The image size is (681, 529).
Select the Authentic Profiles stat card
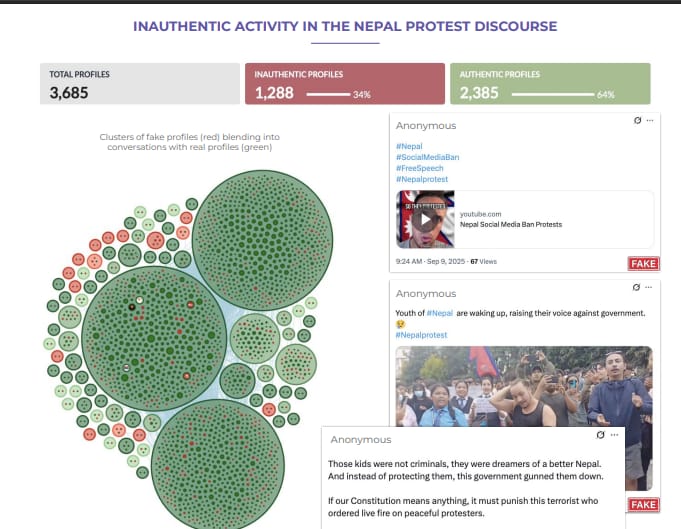pos(550,85)
